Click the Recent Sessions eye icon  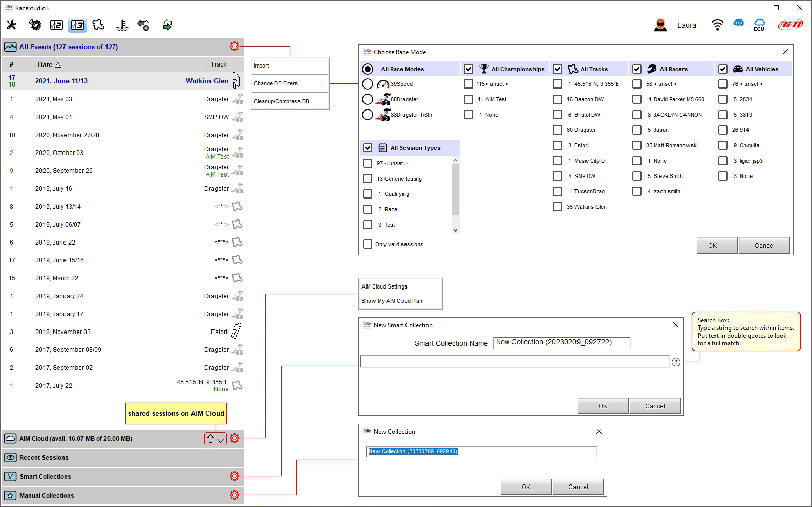click(10, 458)
